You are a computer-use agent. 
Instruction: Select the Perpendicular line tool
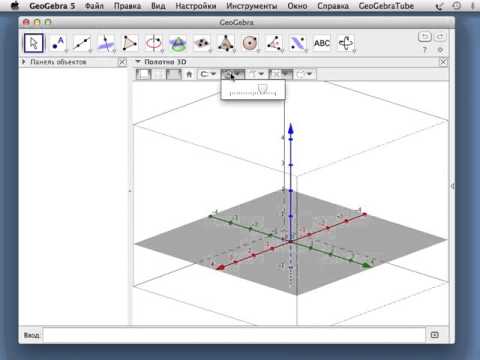point(106,43)
